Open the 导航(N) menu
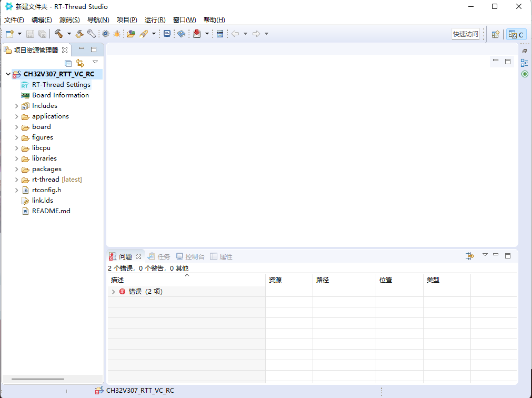Screen dimensions: 532x398 (98, 20)
